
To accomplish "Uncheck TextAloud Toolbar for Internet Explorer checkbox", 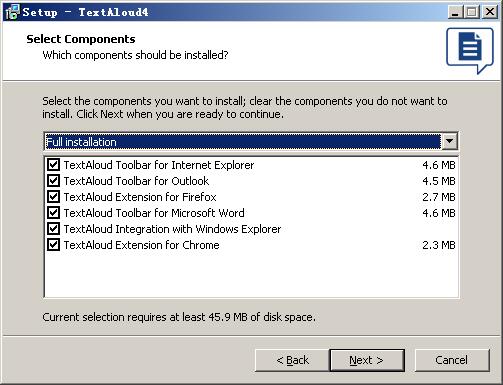I will tap(53, 165).
